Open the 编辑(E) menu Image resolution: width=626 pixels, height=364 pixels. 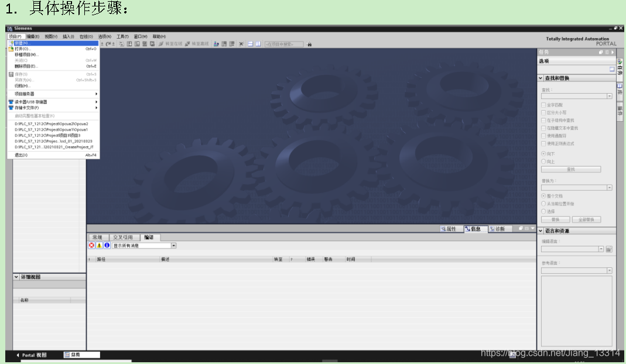click(33, 36)
